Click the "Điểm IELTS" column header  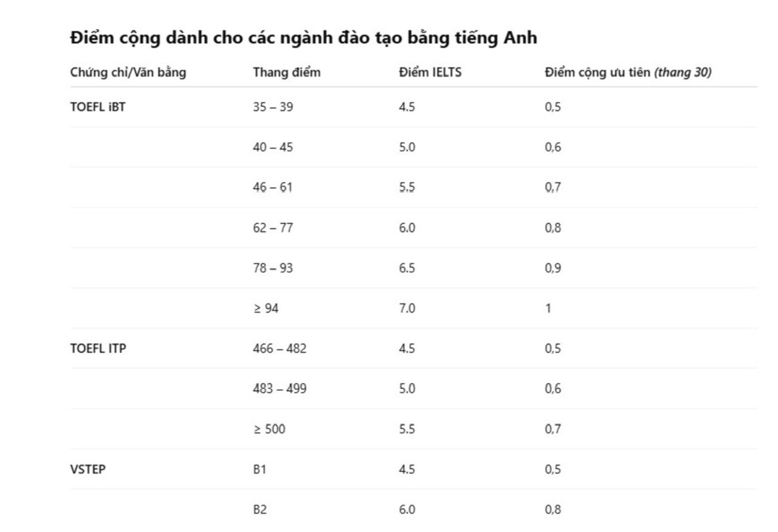tap(430, 73)
